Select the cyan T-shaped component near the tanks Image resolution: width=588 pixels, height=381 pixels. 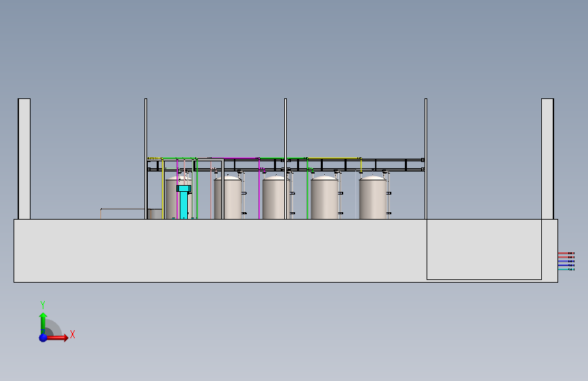(x=184, y=202)
